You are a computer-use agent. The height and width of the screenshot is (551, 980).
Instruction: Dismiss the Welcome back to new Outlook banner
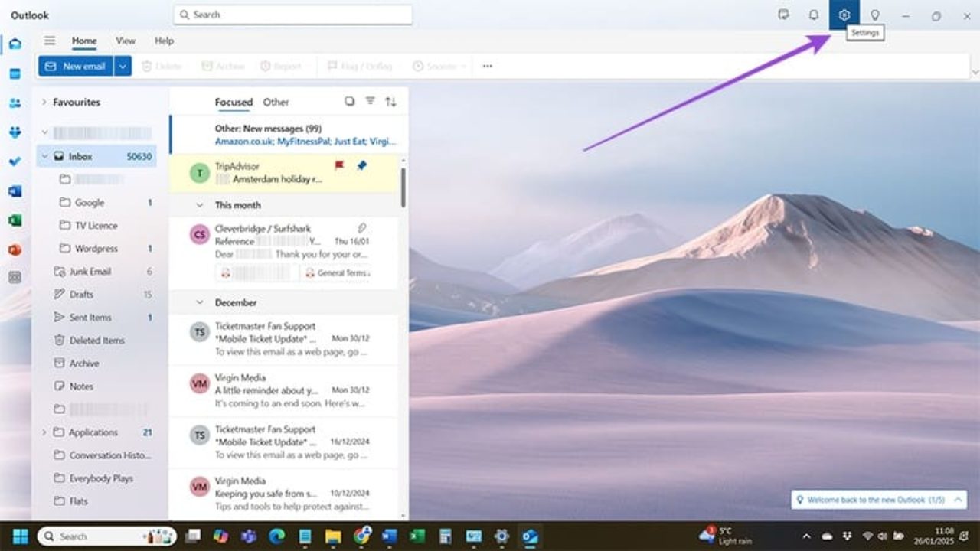(956, 499)
